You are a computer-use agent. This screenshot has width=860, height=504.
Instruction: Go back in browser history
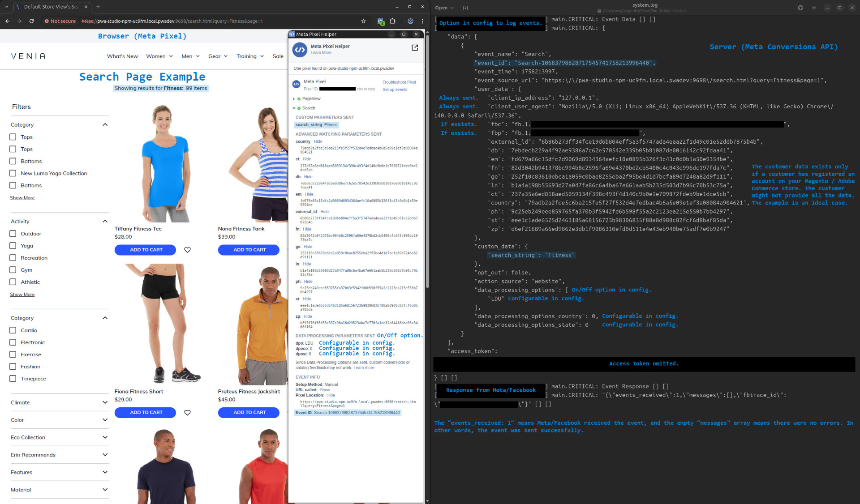pyautogui.click(x=7, y=21)
